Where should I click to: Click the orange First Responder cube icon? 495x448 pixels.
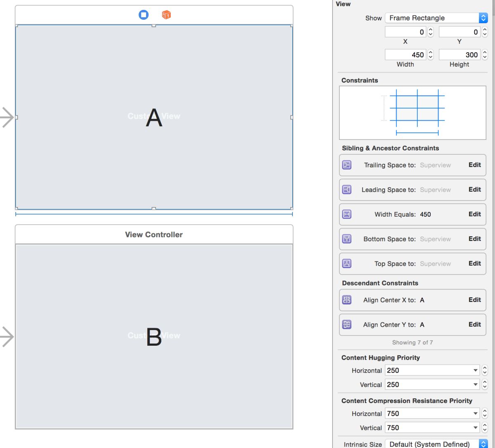[x=166, y=15]
